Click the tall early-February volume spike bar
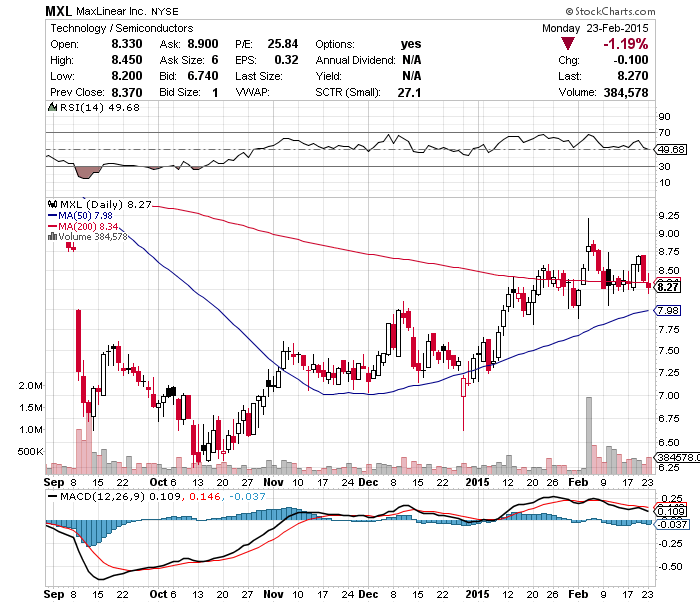The width and height of the screenshot is (700, 603). coord(589,435)
